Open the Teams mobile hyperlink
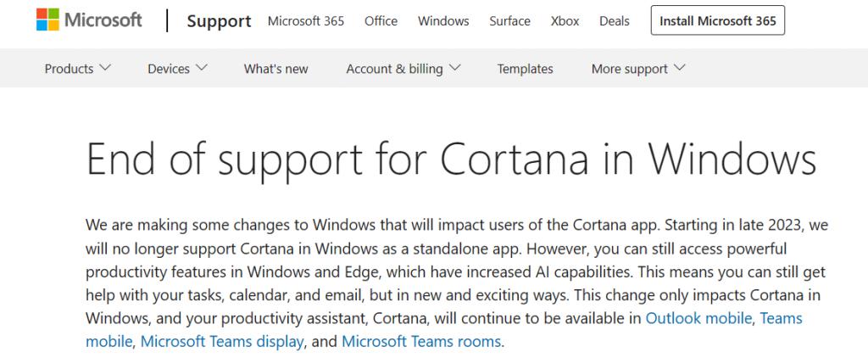Viewport: 868px width, 358px height. pyautogui.click(x=781, y=318)
